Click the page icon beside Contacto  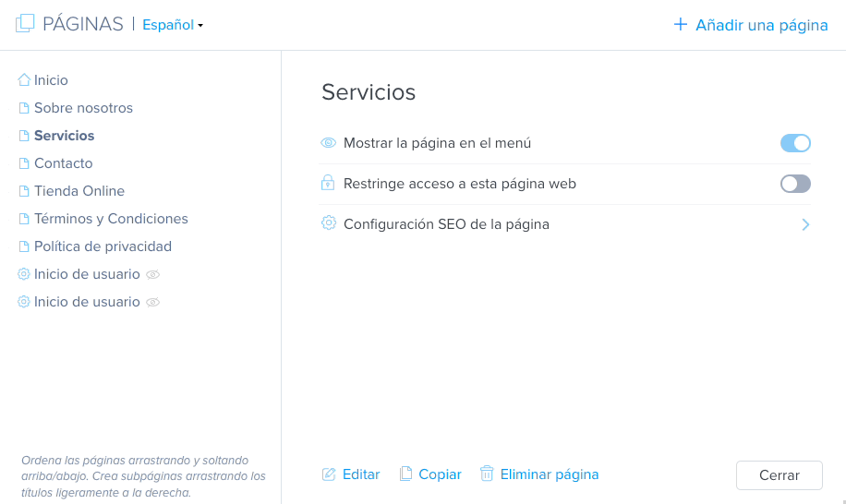point(24,163)
